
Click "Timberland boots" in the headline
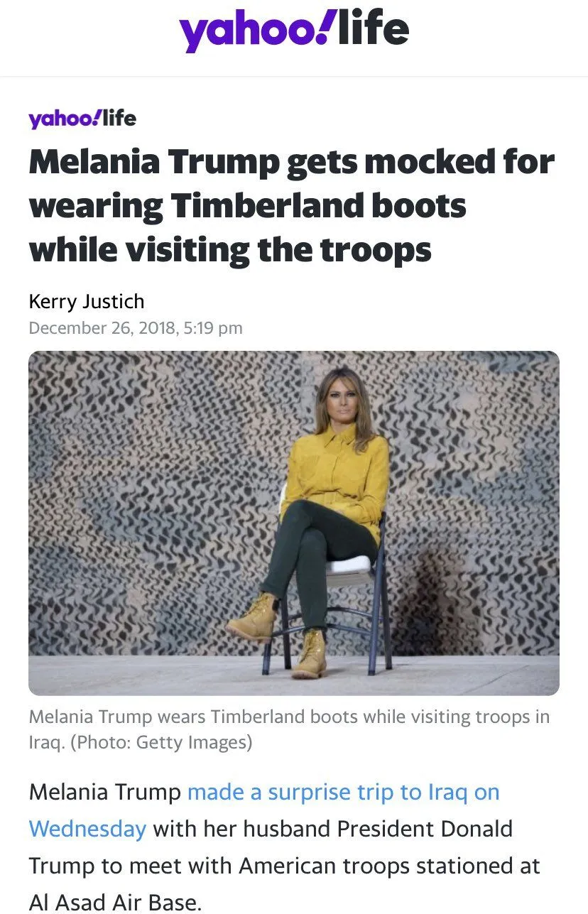click(x=318, y=206)
